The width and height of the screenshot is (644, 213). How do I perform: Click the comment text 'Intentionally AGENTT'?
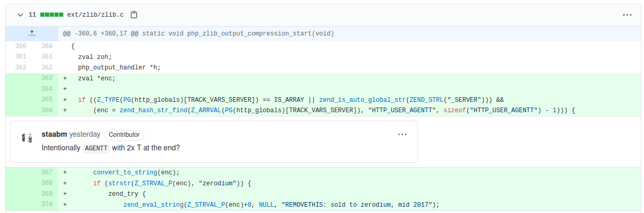75,148
